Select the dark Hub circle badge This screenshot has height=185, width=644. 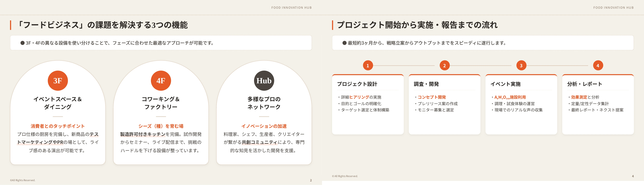(264, 81)
